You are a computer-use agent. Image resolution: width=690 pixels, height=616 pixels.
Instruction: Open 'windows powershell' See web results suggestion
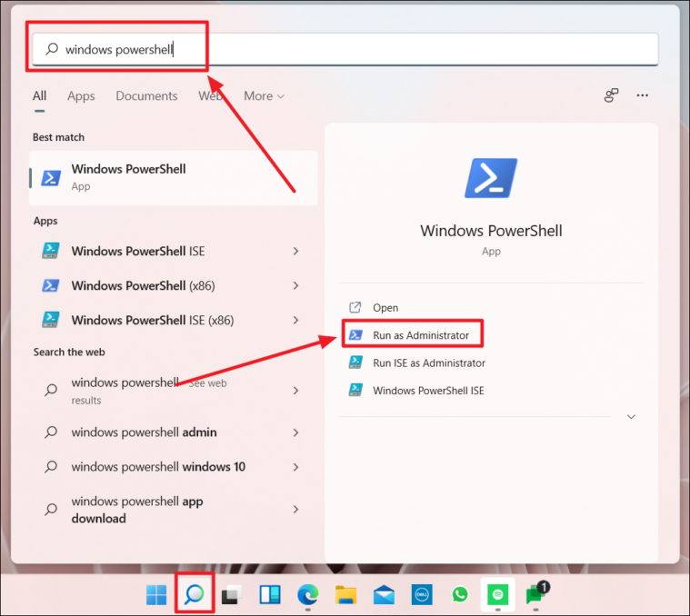tap(149, 391)
